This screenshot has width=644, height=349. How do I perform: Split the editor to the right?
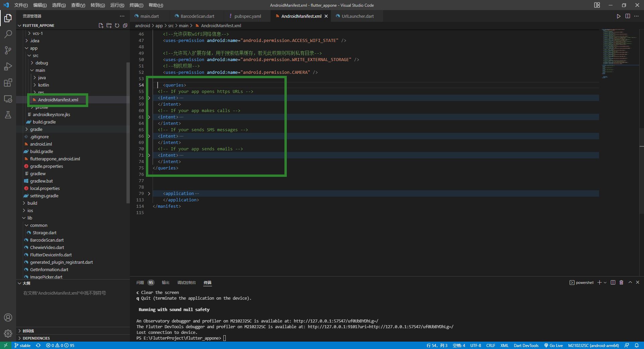(628, 16)
